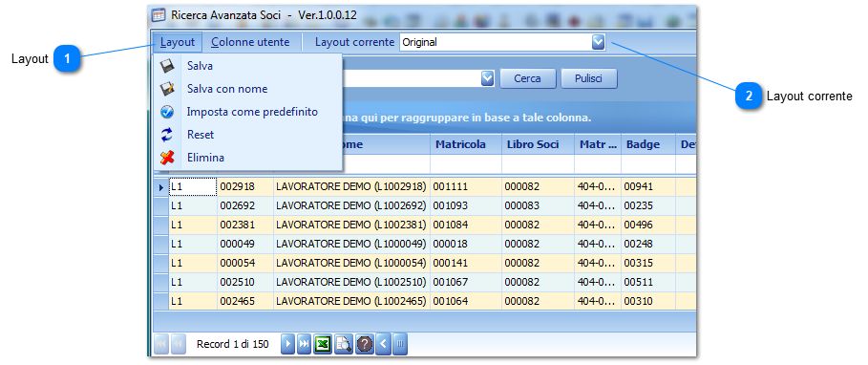This screenshot has height=365, width=868.
Task: Click Badge cell 00941
Action: coord(648,187)
